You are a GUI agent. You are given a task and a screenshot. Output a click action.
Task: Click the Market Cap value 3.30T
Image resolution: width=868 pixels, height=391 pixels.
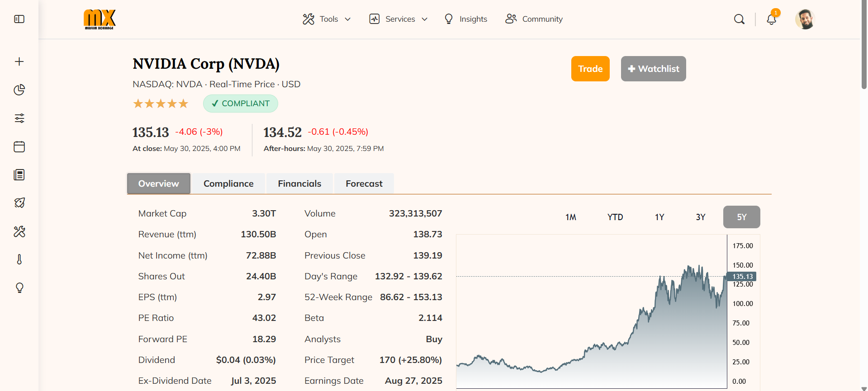(x=264, y=213)
